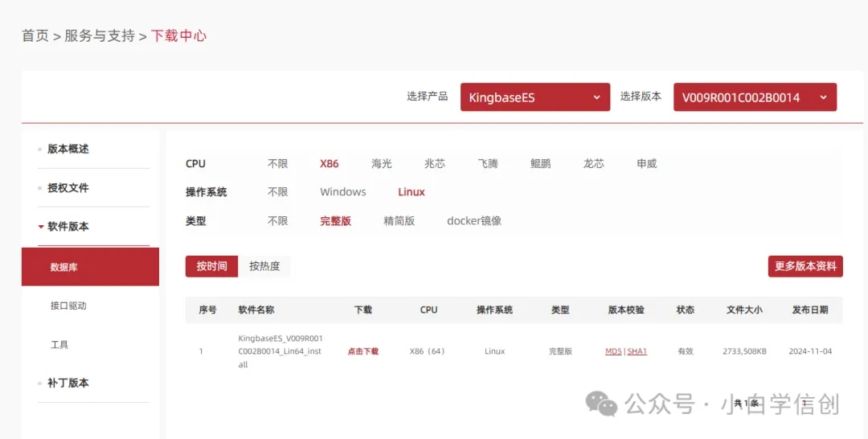
Task: Select 数据库 in the sidebar
Action: coord(90,267)
